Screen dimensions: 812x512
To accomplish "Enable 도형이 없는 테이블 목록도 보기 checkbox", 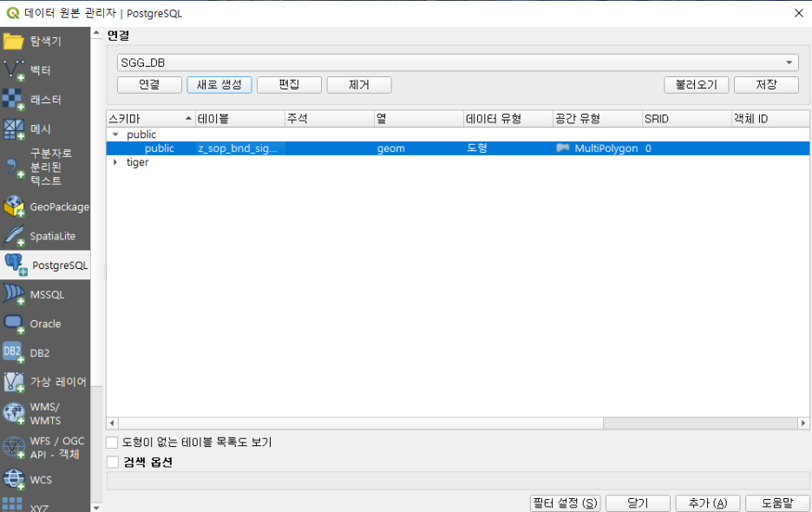I will pos(112,442).
